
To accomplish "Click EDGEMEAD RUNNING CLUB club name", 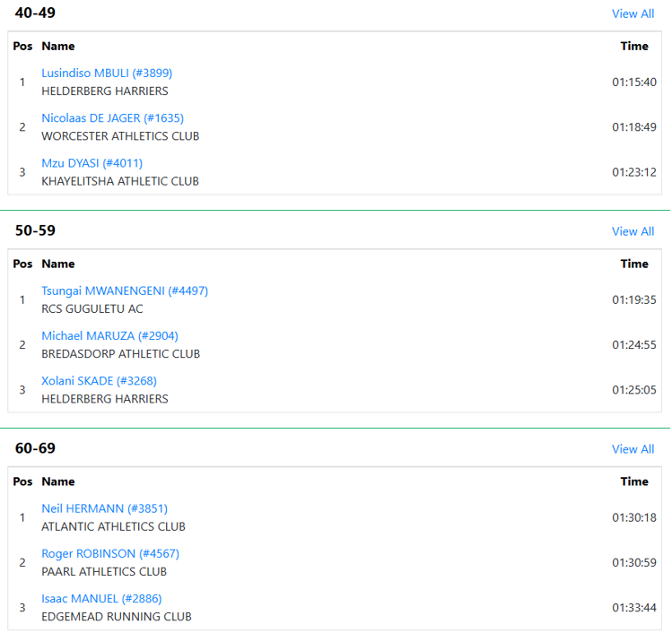I will point(117,616).
